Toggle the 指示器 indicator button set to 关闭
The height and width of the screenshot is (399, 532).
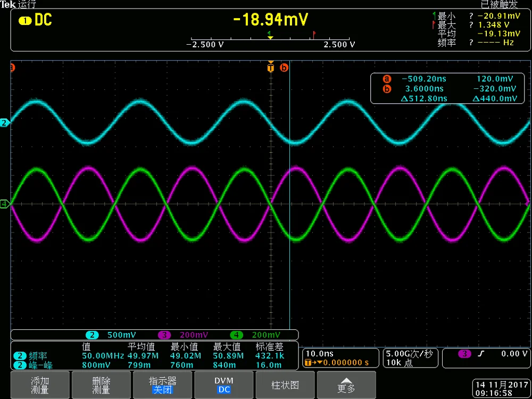(162, 385)
